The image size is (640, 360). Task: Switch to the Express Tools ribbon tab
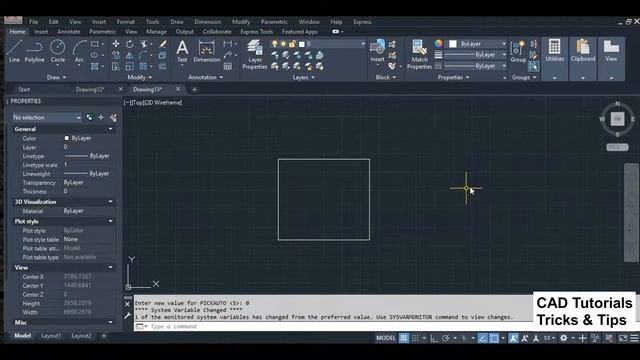click(256, 31)
